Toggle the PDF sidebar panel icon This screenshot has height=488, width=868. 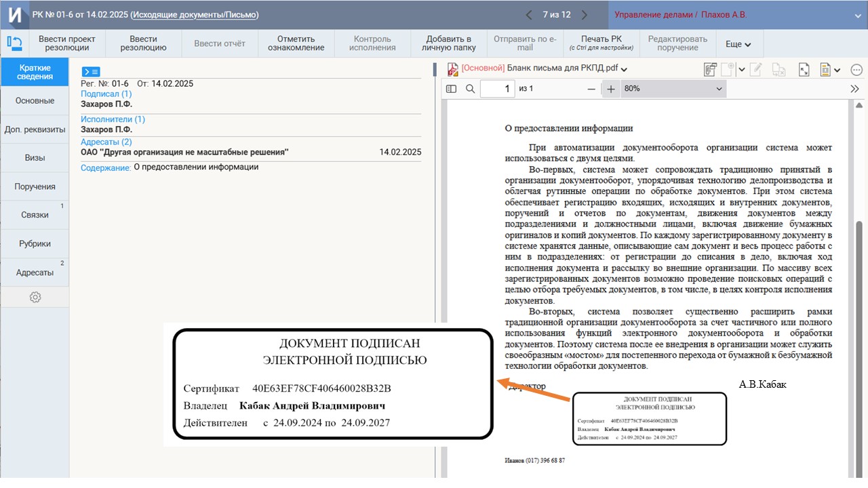(x=452, y=89)
